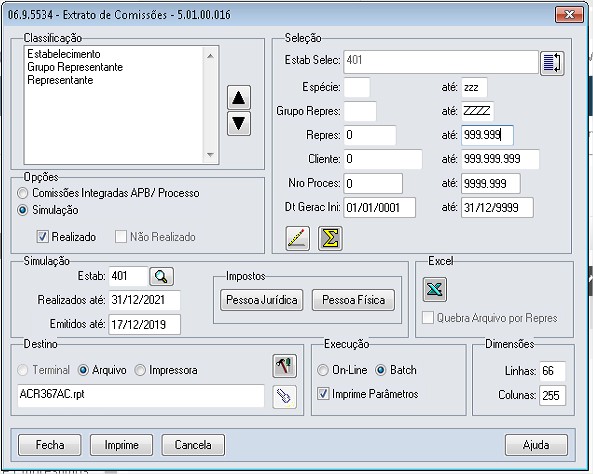This screenshot has width=593, height=474.
Task: Click the Colunas field with 255
Action: coord(553,396)
